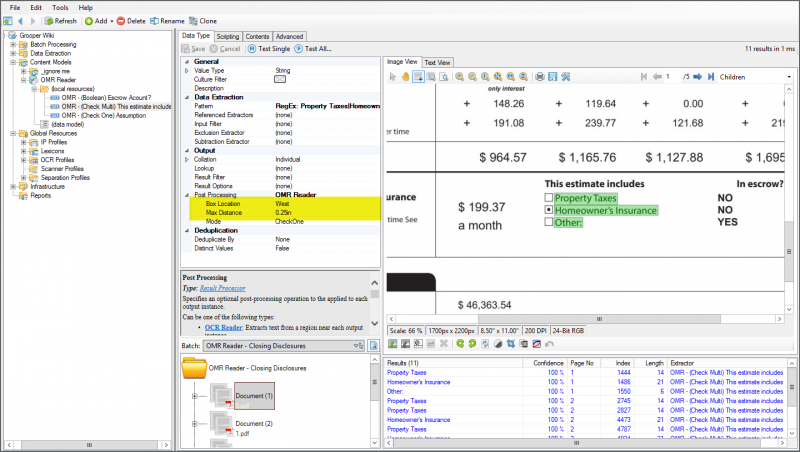Go to next page with blue arrow

[699, 76]
